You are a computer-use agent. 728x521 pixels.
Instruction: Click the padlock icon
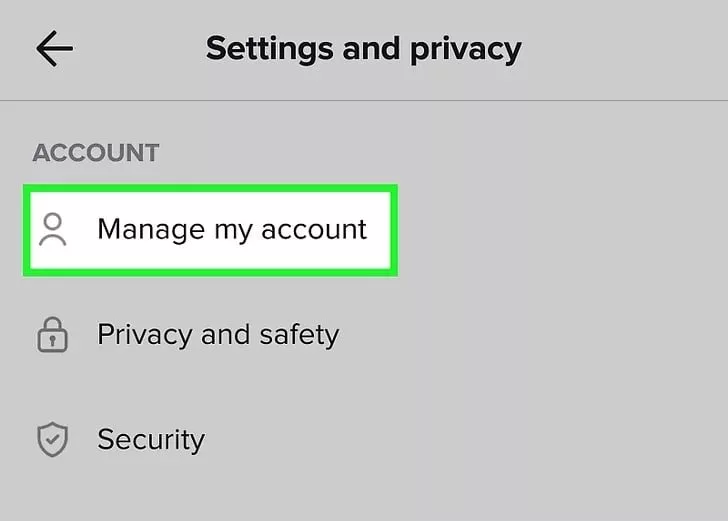point(52,335)
